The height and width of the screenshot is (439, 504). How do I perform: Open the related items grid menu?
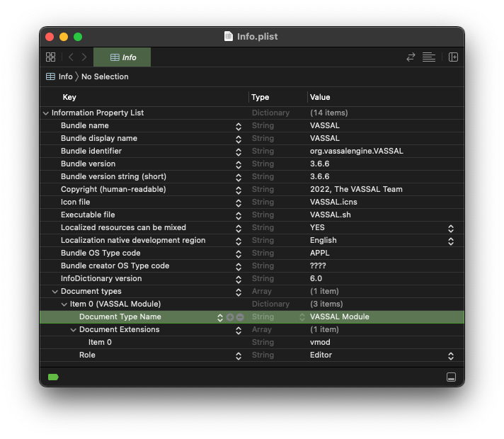(50, 57)
